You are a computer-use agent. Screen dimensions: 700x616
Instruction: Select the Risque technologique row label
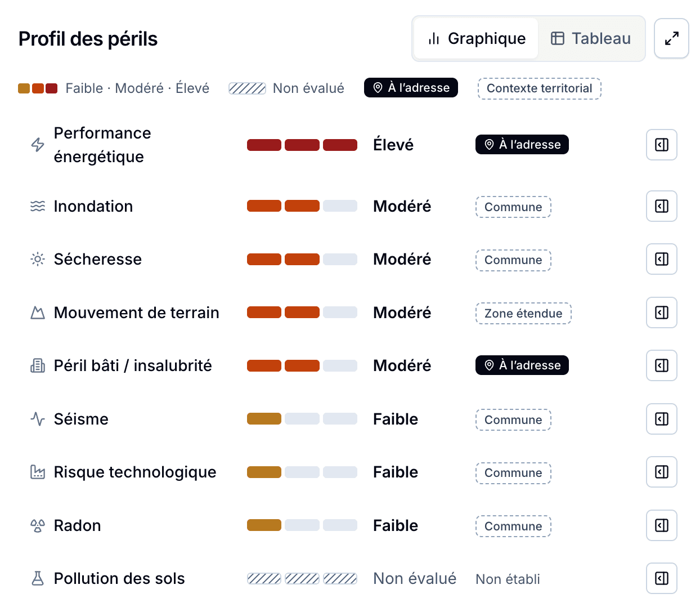click(x=135, y=472)
